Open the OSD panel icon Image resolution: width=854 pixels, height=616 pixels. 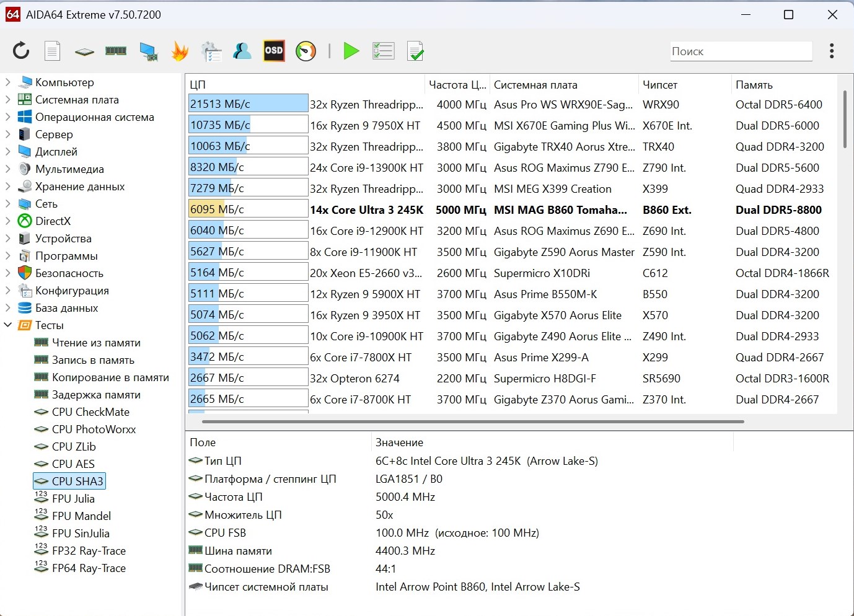point(274,51)
